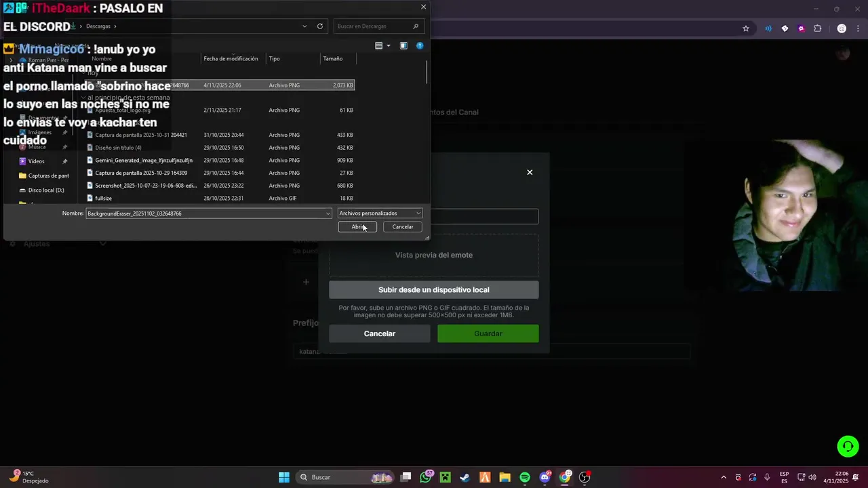Click Subir desde un dispositivo local button

coord(434,289)
